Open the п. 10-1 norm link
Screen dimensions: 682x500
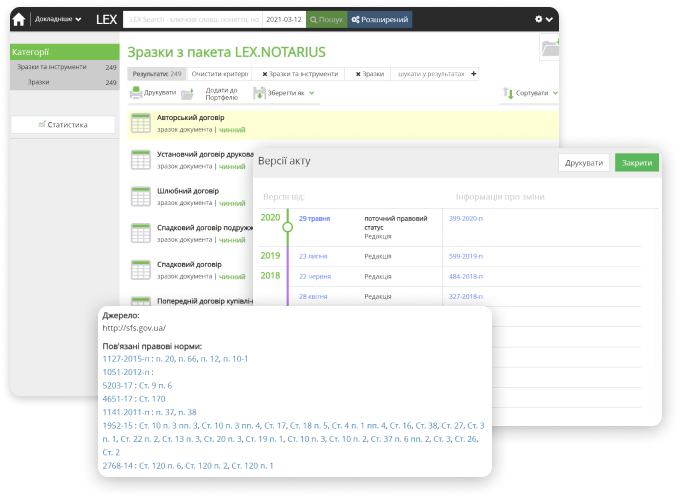(x=235, y=359)
